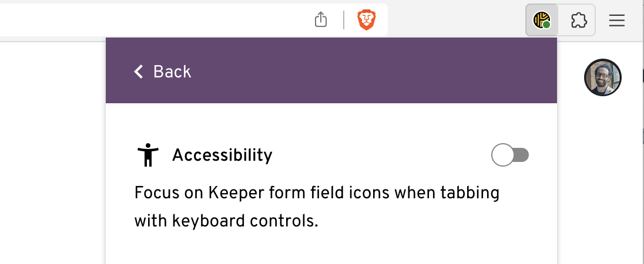The width and height of the screenshot is (644, 264).
Task: Open the Brave Shields lion icon
Action: (367, 21)
